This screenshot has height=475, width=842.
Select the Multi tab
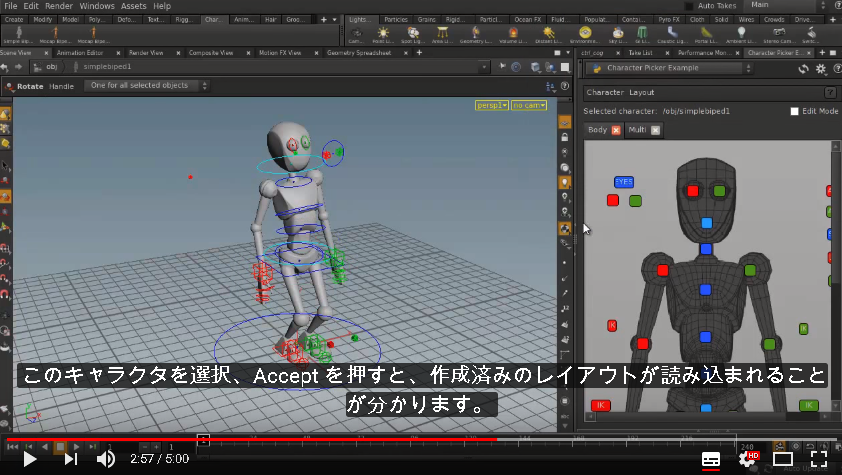637,130
